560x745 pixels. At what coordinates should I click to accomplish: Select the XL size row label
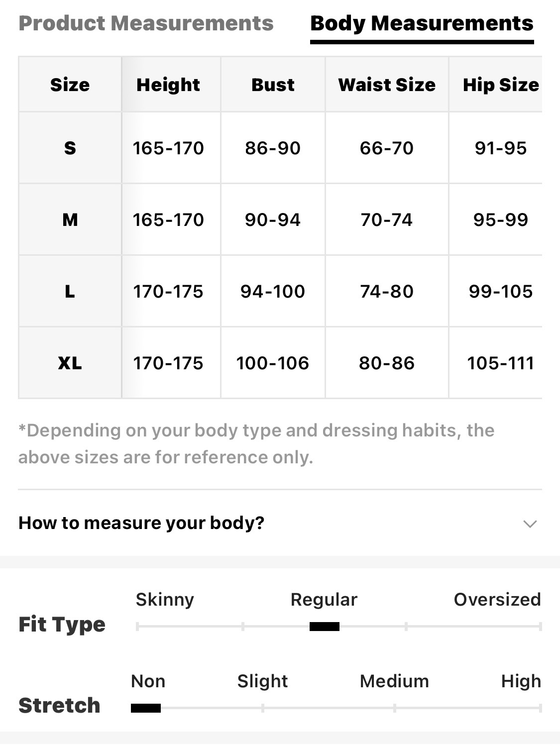(70, 363)
